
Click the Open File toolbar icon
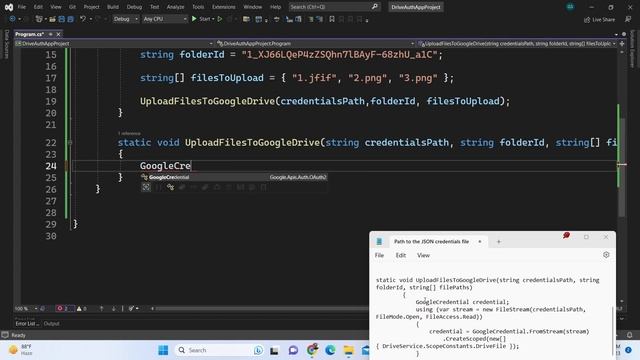tap(52, 19)
